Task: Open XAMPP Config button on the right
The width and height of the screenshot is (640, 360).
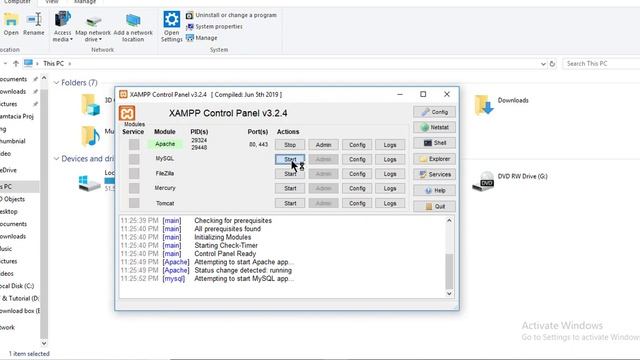Action: tap(434, 112)
